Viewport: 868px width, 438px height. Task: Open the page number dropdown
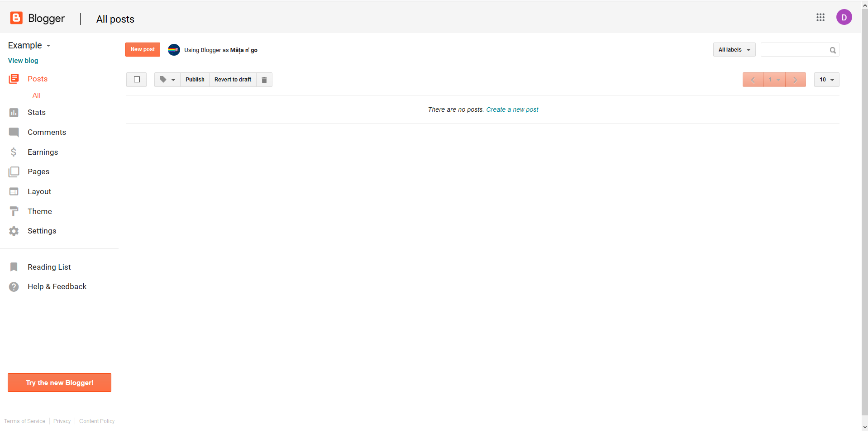tap(774, 80)
